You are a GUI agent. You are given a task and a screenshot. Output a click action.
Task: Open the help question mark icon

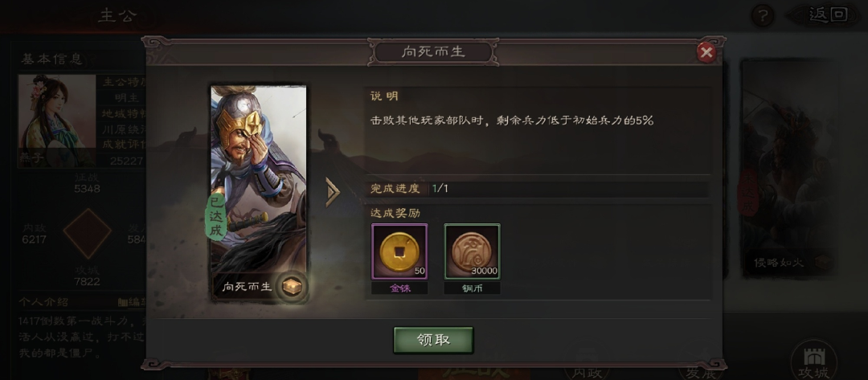[x=763, y=15]
